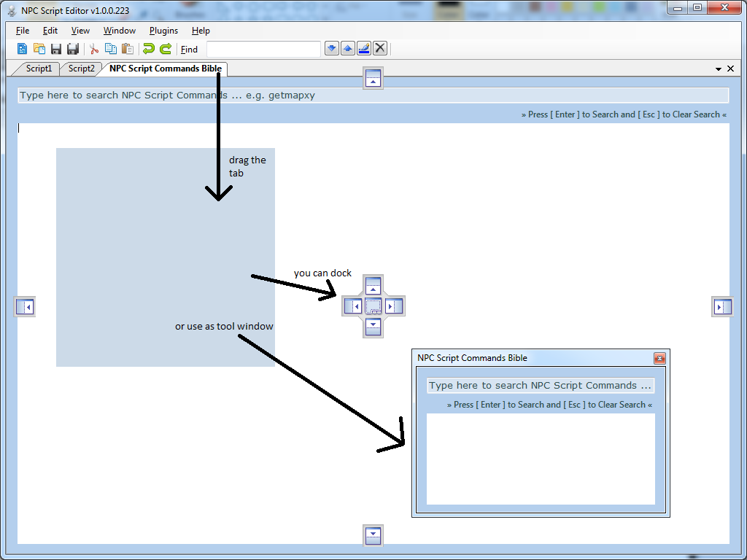Viewport: 747px width, 560px height.
Task: Open the Plugins menu
Action: [x=163, y=31]
